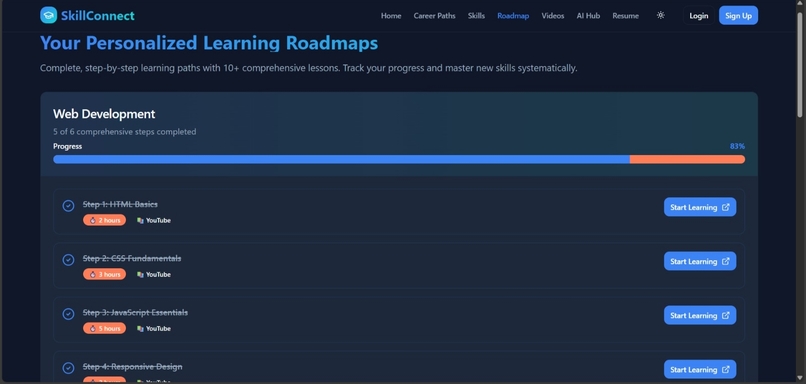Click the orange remaining portion of progress bar
806x384 pixels.
(x=687, y=159)
